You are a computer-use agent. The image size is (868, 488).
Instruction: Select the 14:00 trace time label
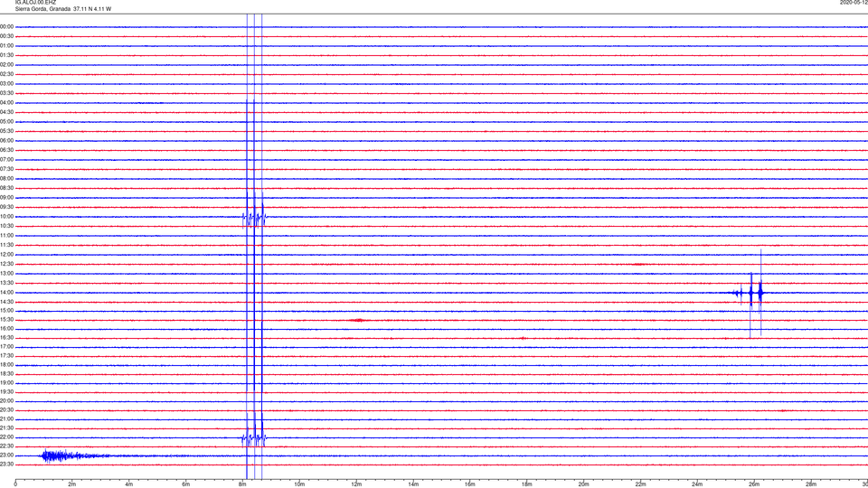click(x=6, y=292)
